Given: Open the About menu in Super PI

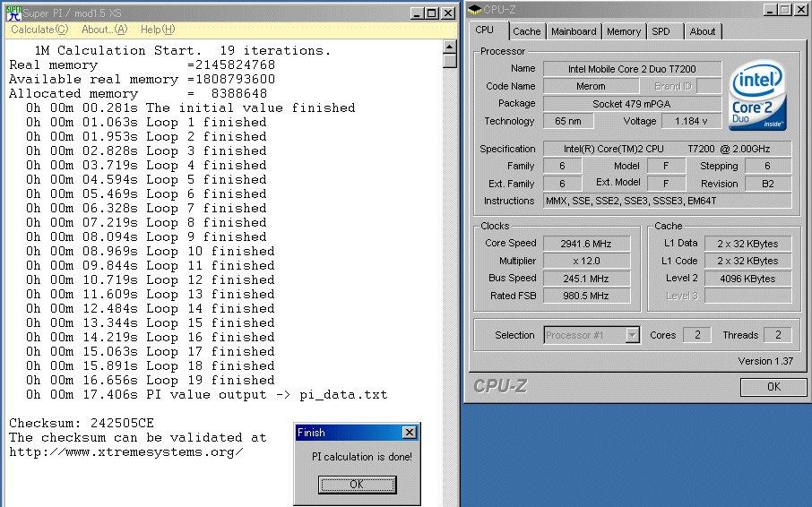Looking at the screenshot, I should tap(104, 30).
